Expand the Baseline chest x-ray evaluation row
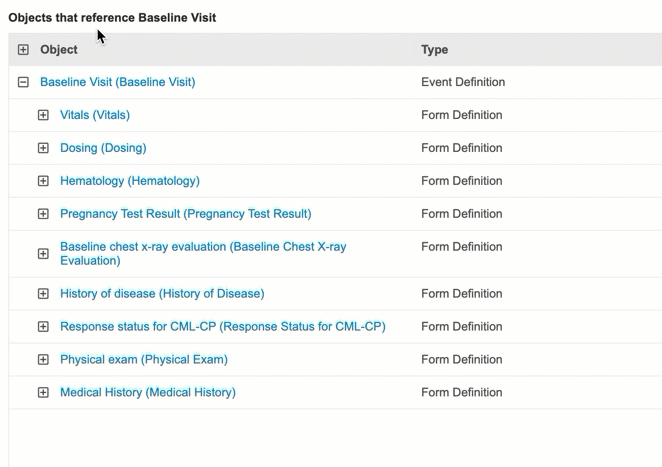 click(x=43, y=254)
